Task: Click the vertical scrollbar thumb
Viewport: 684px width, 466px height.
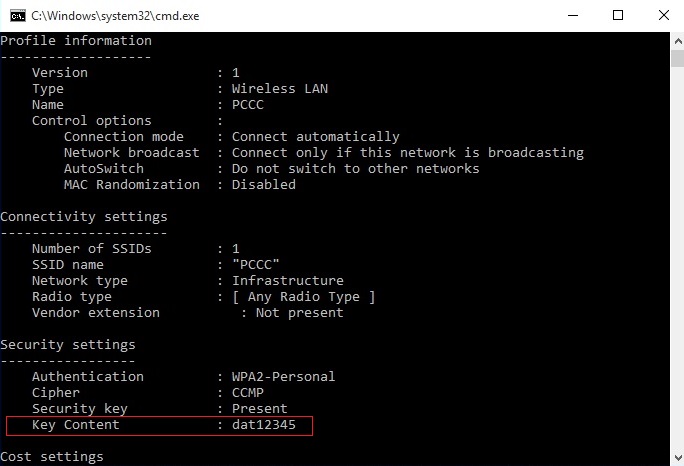Action: pos(677,58)
